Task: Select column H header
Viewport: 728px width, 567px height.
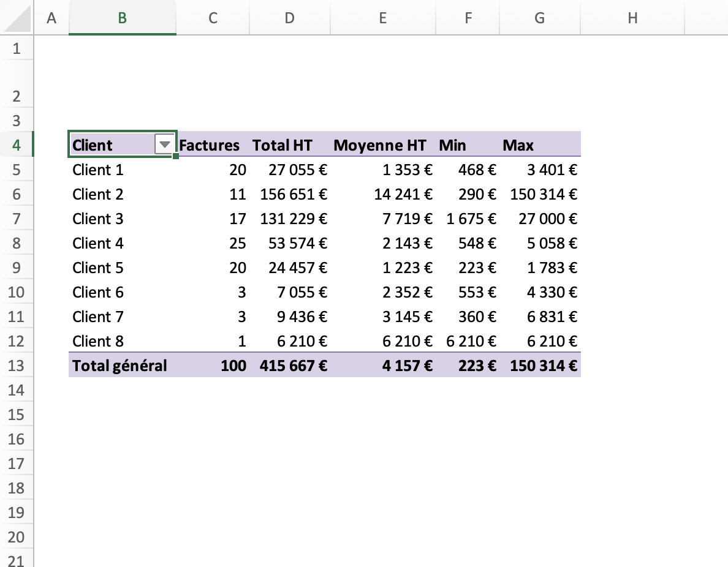Action: coord(632,18)
